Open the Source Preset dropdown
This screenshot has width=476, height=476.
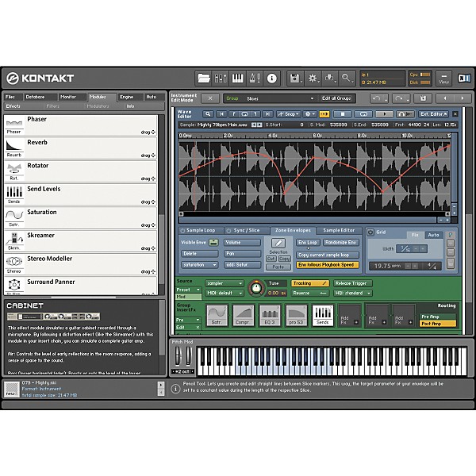coord(188,290)
